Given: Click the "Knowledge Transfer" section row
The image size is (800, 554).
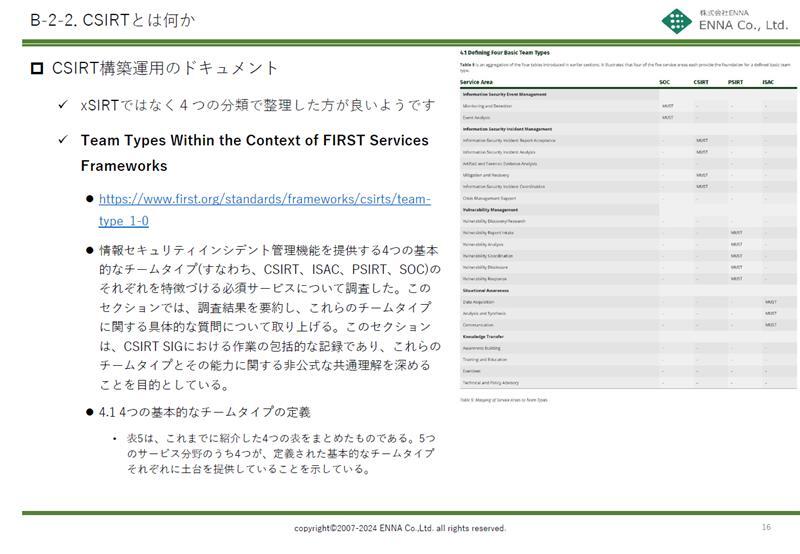Looking at the screenshot, I should [628, 337].
